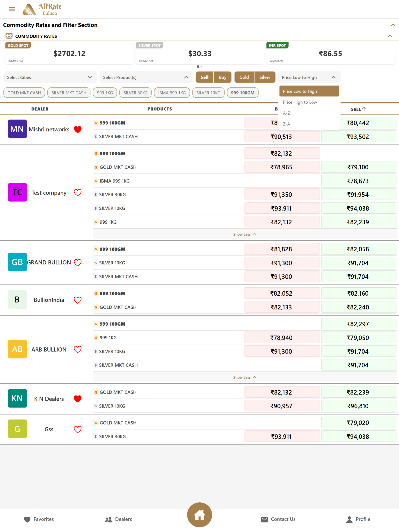Click Show Less under Test company
Screen dimensions: 399x532
tap(245, 234)
